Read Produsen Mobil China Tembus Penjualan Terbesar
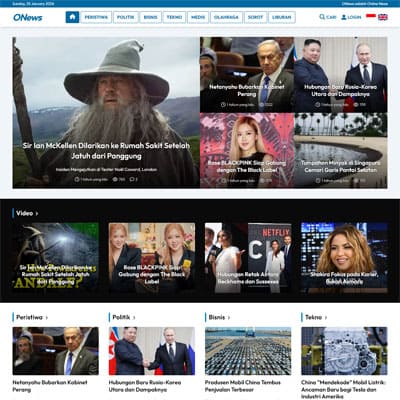This screenshot has width=400, height=400. (x=243, y=386)
